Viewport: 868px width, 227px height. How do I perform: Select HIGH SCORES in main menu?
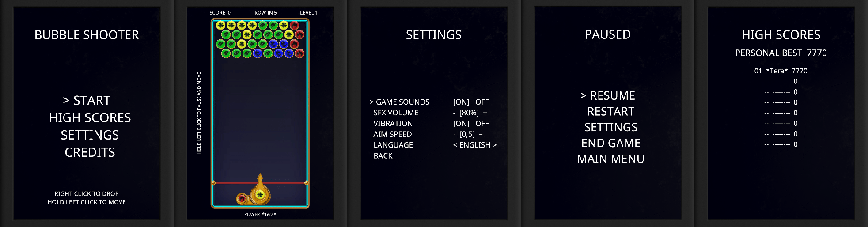[90, 117]
